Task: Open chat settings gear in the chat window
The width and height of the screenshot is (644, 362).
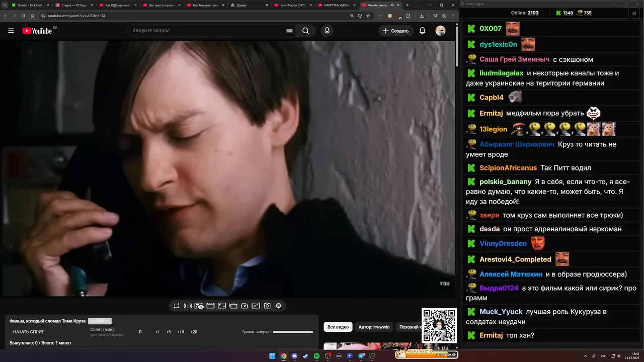Action: coord(634,13)
